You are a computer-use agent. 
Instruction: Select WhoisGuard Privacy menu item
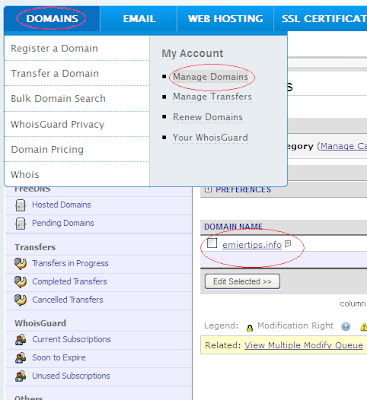coord(57,124)
